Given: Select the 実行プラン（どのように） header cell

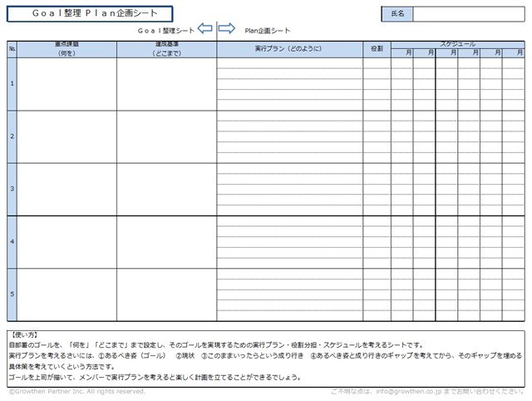Looking at the screenshot, I should [x=288, y=49].
